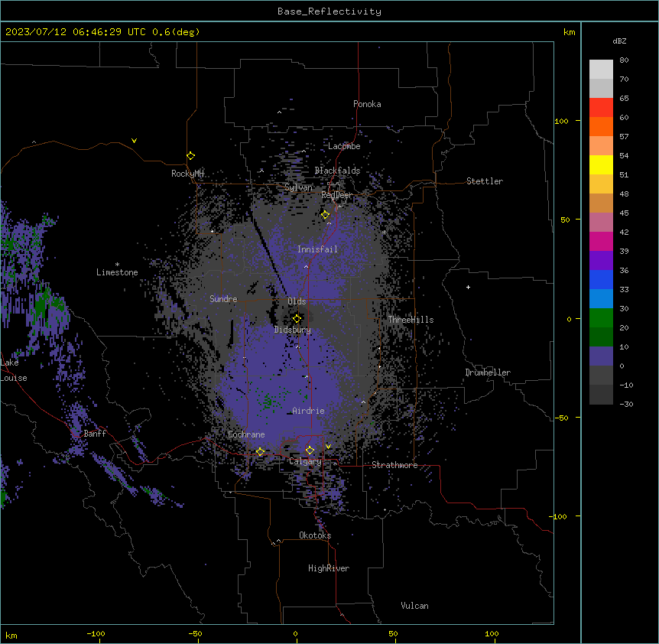The height and width of the screenshot is (644, 659).
Task: Click the Stettler city label
Action: (x=485, y=181)
